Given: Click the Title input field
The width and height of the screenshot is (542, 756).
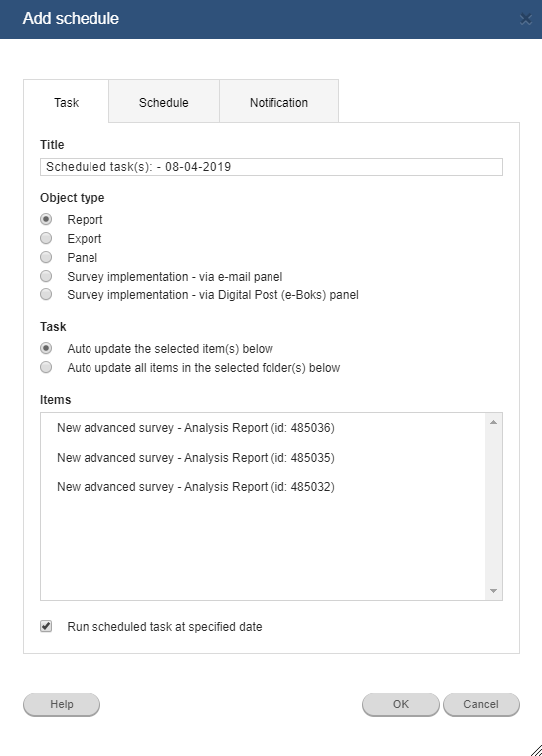Looking at the screenshot, I should [x=271, y=167].
